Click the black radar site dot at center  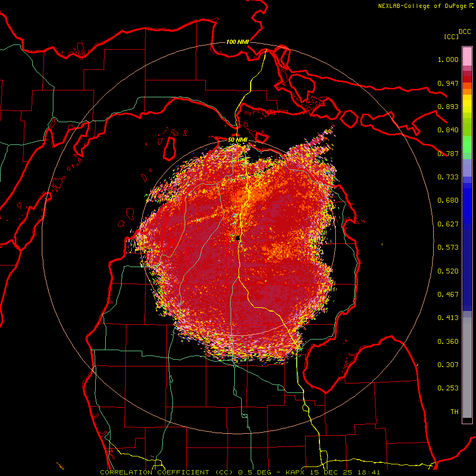pos(237,238)
